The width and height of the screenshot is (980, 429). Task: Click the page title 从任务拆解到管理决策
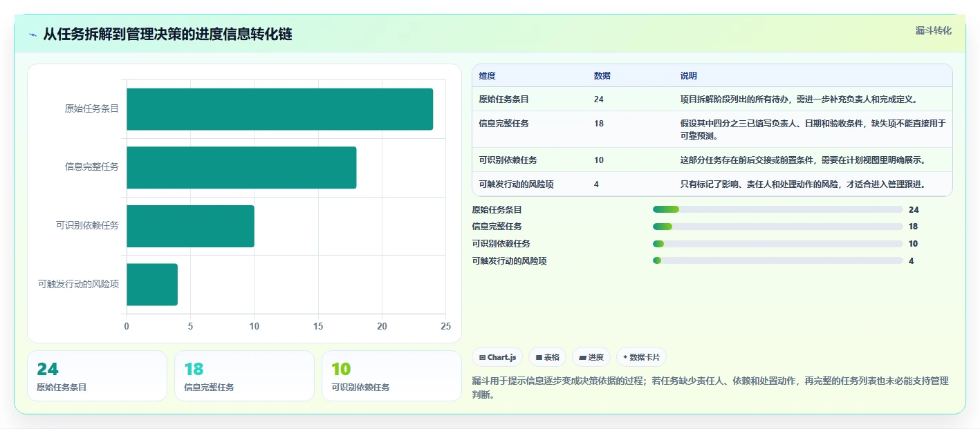click(167, 35)
